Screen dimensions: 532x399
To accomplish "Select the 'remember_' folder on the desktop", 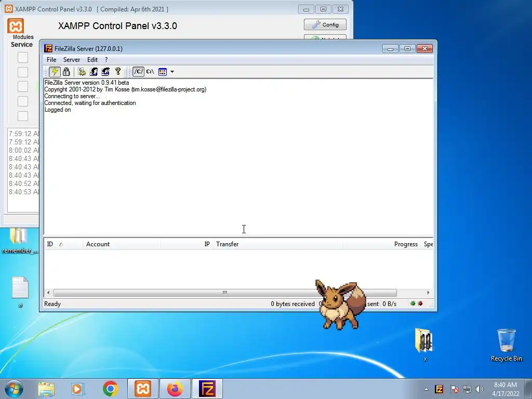I will 19,241.
